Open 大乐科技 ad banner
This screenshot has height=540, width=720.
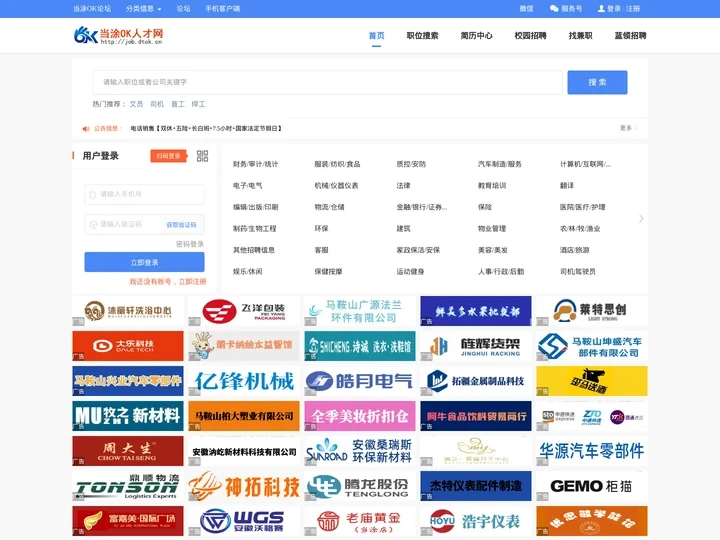pyautogui.click(x=128, y=346)
